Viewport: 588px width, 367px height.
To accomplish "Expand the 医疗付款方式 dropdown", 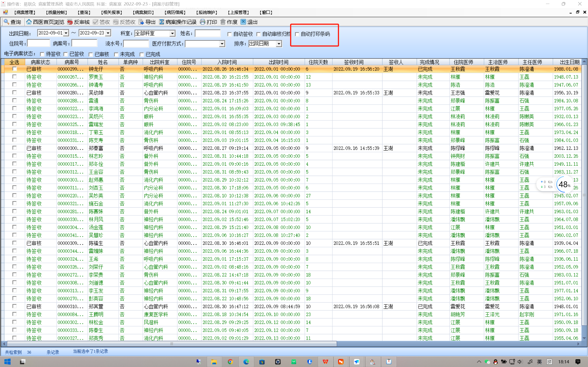I will click(x=222, y=44).
